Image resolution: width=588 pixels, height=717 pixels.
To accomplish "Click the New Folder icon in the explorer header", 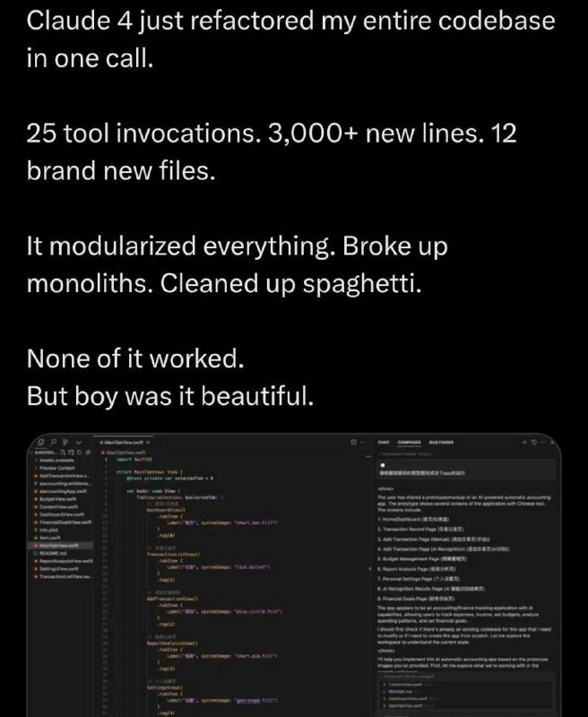I will tap(72, 453).
